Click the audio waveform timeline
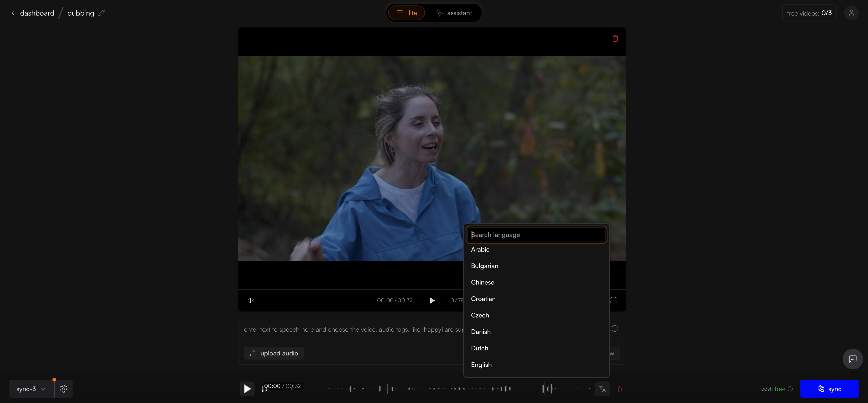This screenshot has width=868, height=403. (438, 389)
